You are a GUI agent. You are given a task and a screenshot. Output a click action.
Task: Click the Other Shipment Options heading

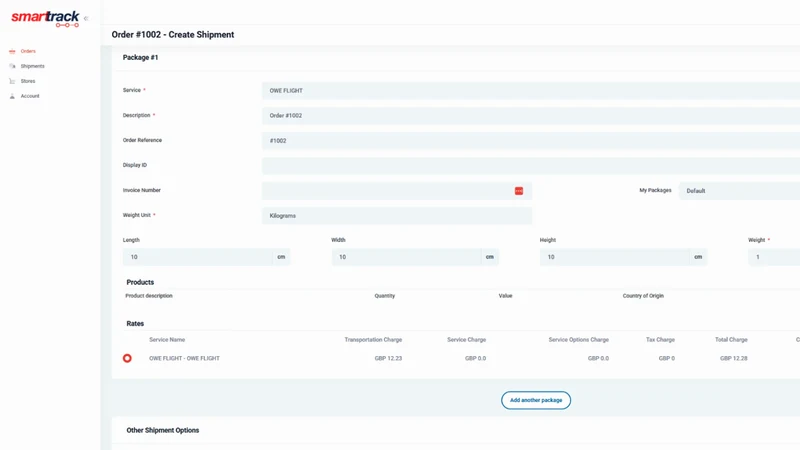point(163,430)
